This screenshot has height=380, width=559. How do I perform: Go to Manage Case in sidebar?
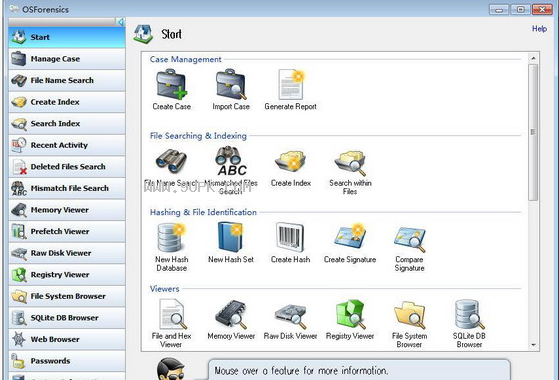click(x=67, y=59)
